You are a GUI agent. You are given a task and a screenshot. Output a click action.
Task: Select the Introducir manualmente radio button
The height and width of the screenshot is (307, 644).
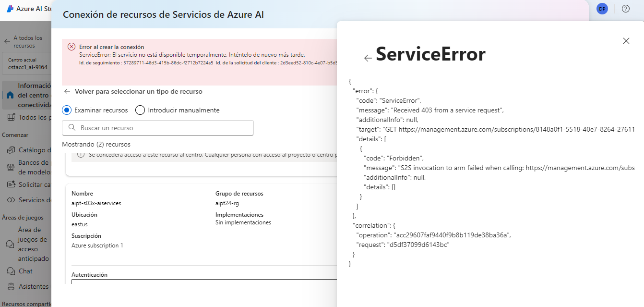point(140,110)
